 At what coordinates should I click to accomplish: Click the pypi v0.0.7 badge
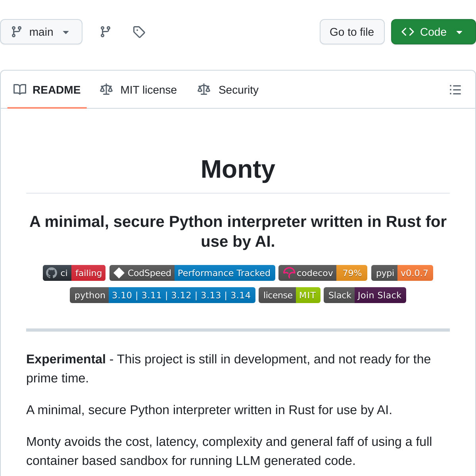402,273
